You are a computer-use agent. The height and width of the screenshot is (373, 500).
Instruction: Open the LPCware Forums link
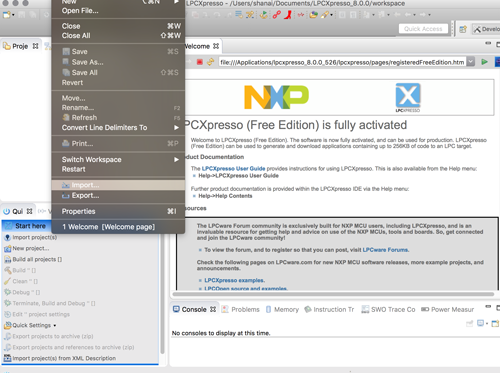[x=385, y=250]
